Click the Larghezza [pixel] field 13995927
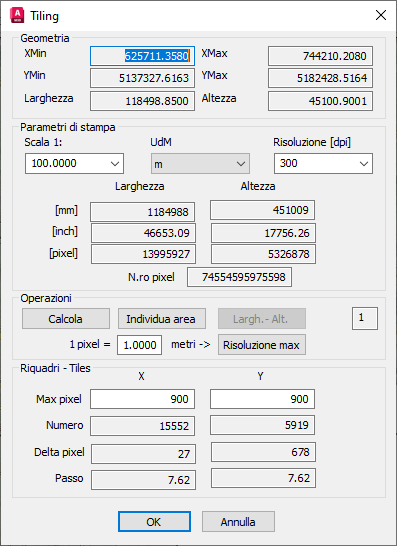This screenshot has height=546, width=397. 143,254
